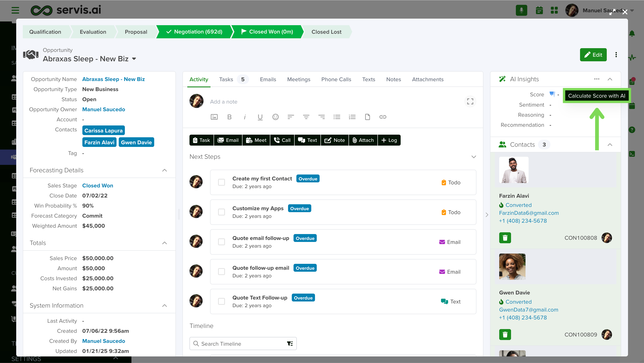The width and height of the screenshot is (644, 363).
Task: Insert a bulleted list
Action: 337,117
